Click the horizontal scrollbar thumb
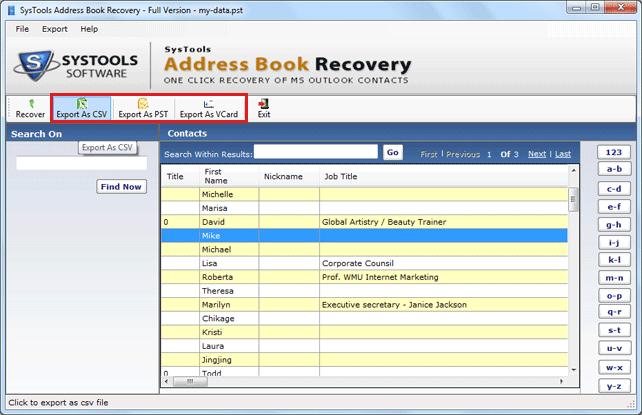 pyautogui.click(x=190, y=381)
